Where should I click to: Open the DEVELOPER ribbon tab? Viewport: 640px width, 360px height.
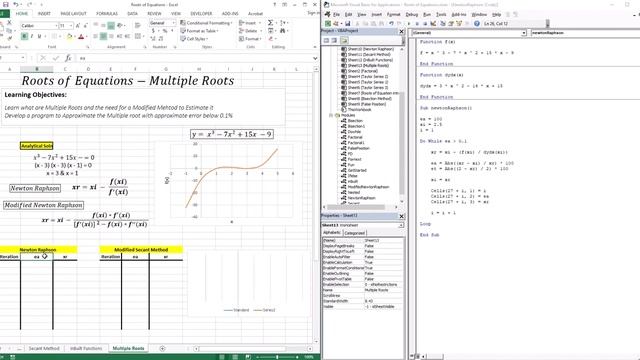(x=201, y=13)
